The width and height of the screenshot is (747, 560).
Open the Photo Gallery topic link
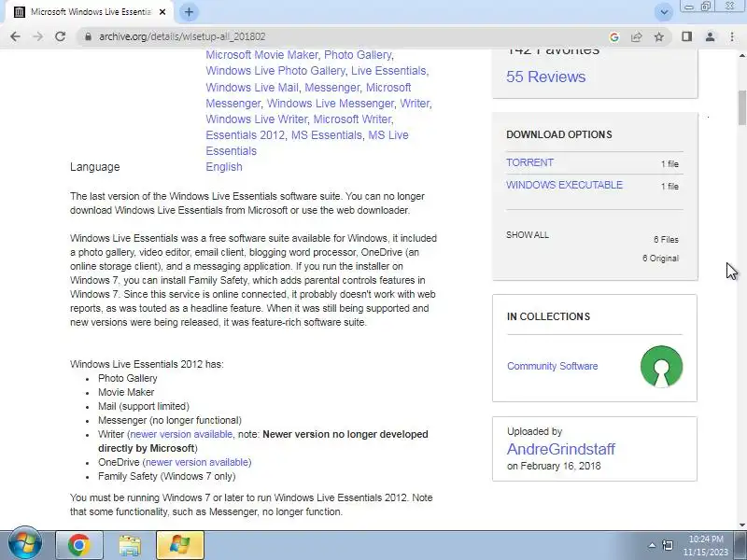pyautogui.click(x=358, y=55)
